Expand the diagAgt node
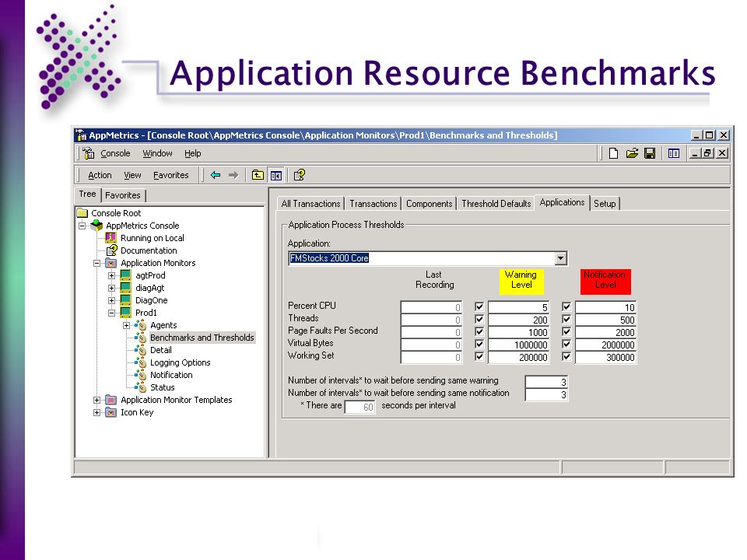This screenshot has width=747, height=560. click(x=111, y=288)
